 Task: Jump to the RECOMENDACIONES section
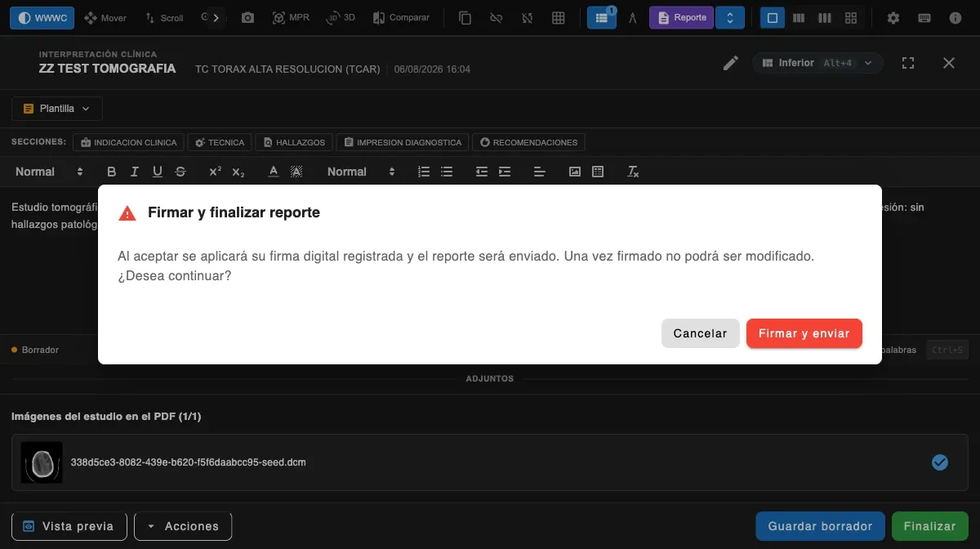pyautogui.click(x=528, y=142)
